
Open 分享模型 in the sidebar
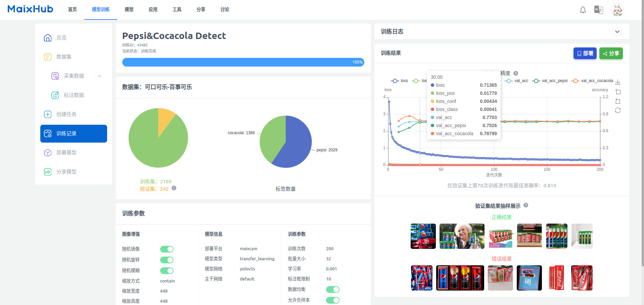[x=74, y=172]
